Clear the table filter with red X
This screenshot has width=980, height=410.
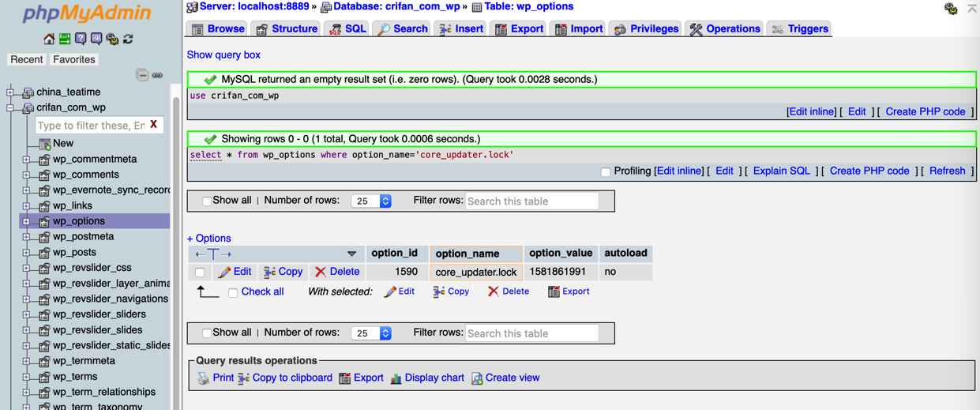click(154, 125)
